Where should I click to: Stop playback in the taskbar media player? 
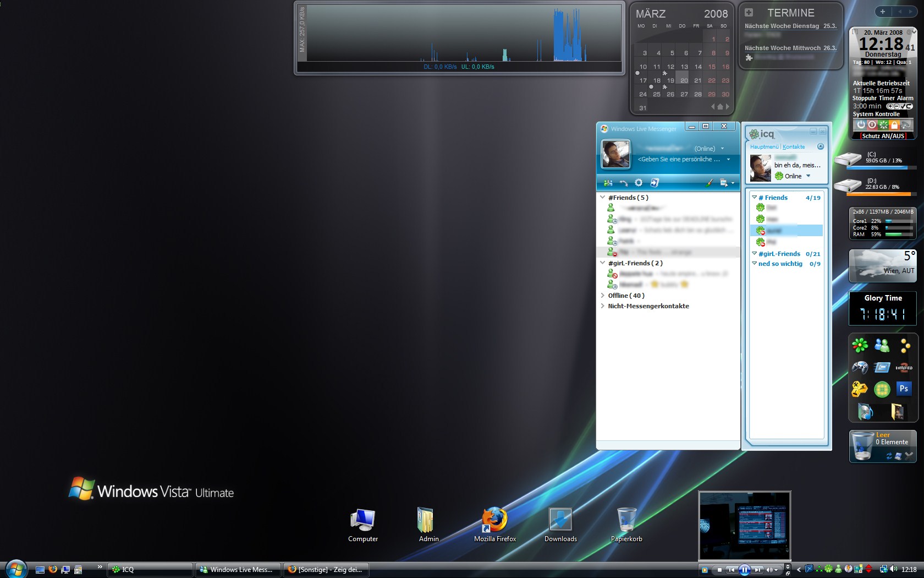pos(719,570)
